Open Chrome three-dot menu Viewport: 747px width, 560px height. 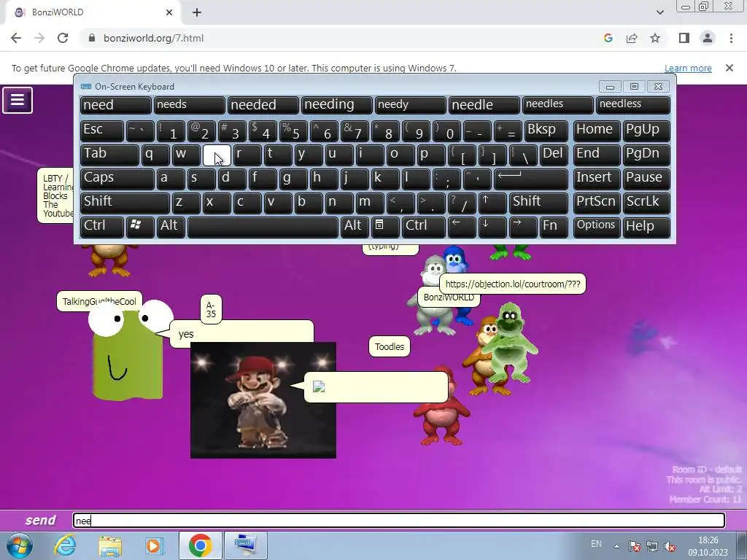coord(731,38)
